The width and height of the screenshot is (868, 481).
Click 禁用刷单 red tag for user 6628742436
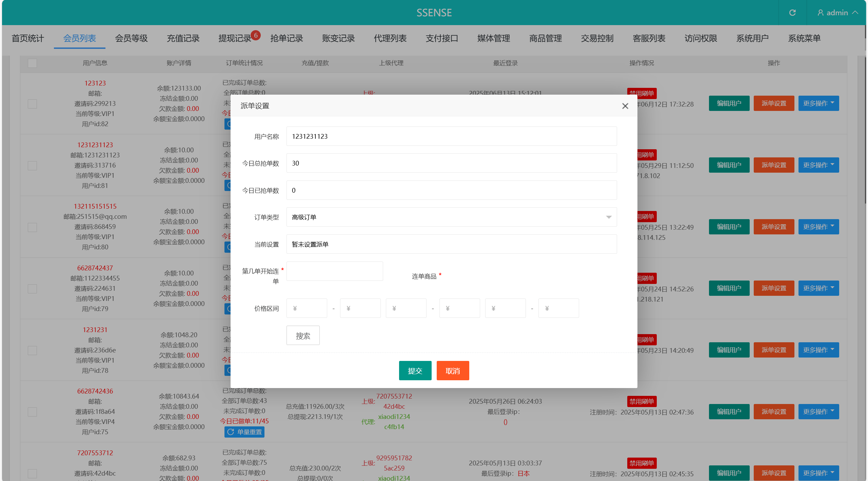click(x=642, y=401)
